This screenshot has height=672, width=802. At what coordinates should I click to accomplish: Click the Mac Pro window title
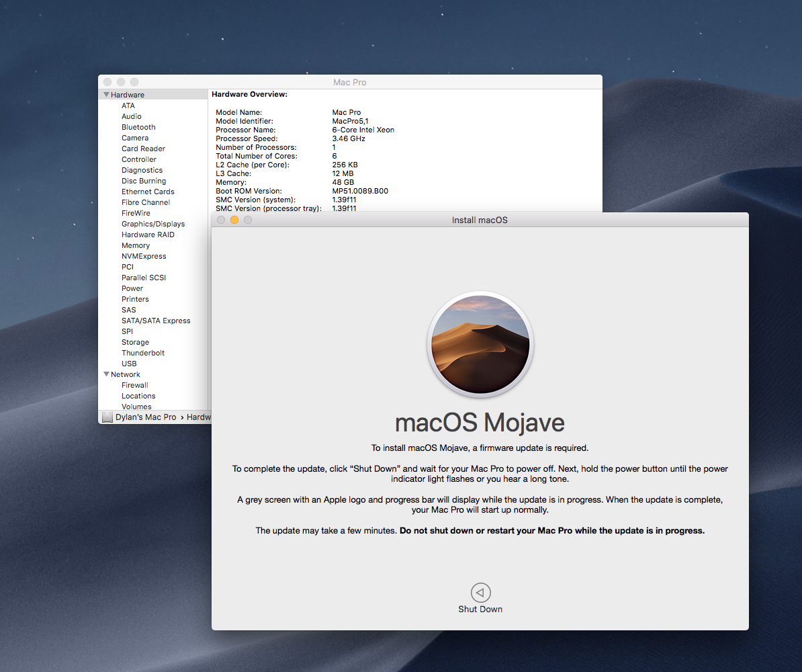pos(350,82)
